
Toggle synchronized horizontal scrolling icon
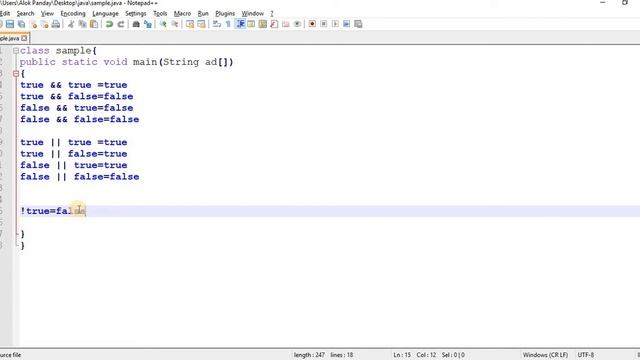point(201,24)
